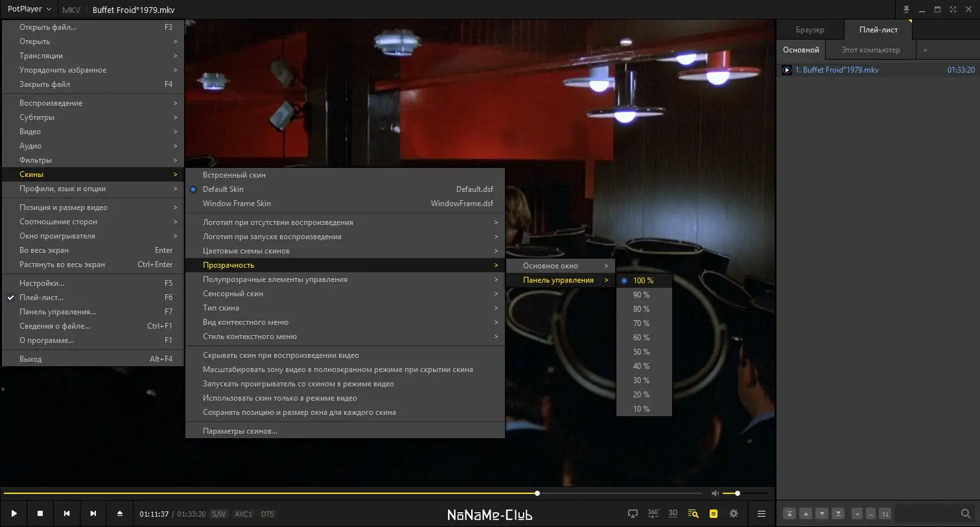Image resolution: width=980 pixels, height=527 pixels.
Task: Expand Профили, язык и опции submenu
Action: click(x=93, y=189)
